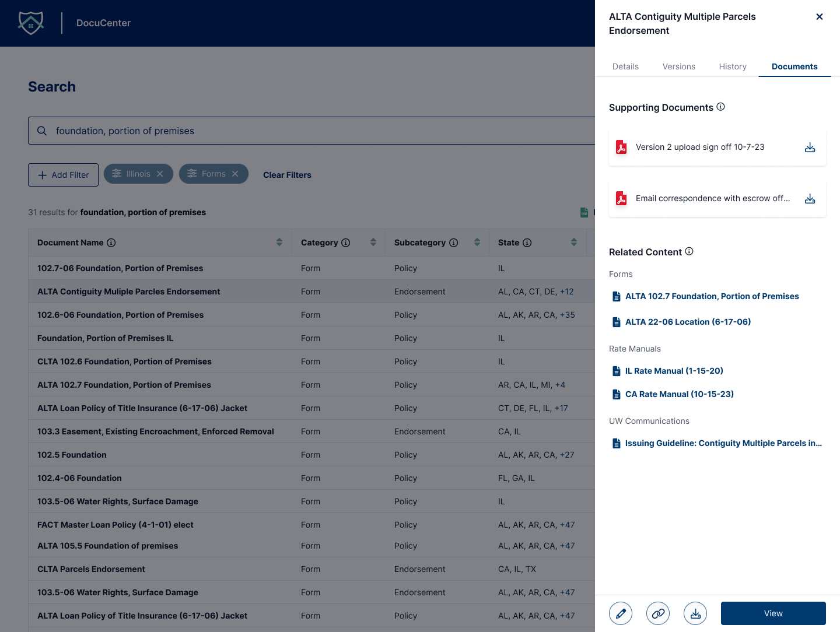840x632 pixels.
Task: Select the Forms filter chip
Action: (x=213, y=174)
